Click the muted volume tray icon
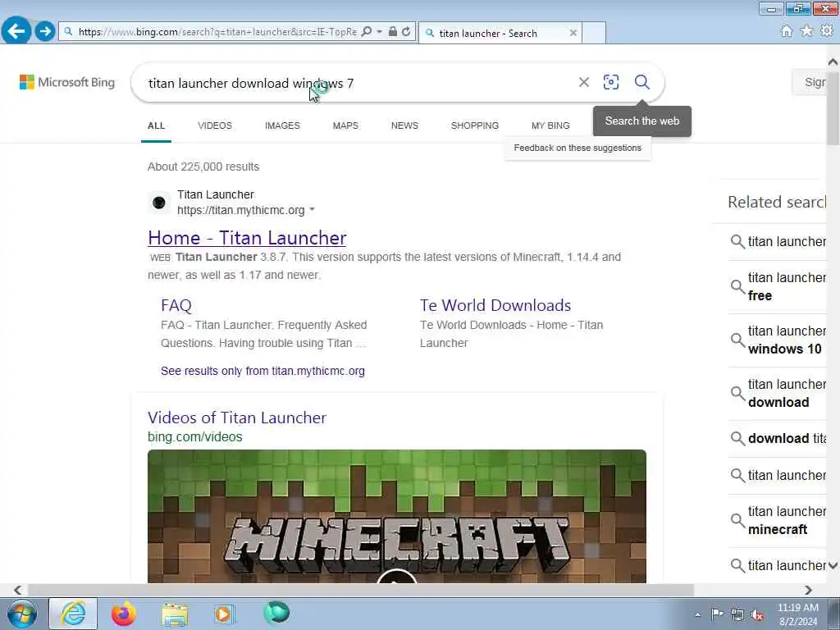Image resolution: width=840 pixels, height=630 pixels. pos(757,614)
